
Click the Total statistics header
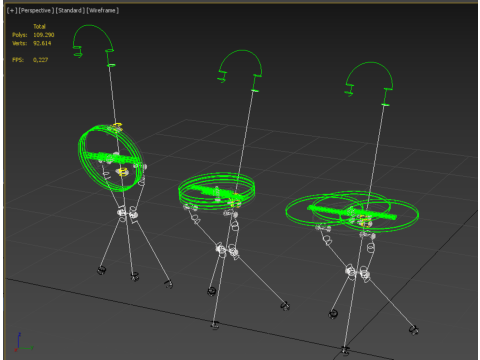[39, 26]
